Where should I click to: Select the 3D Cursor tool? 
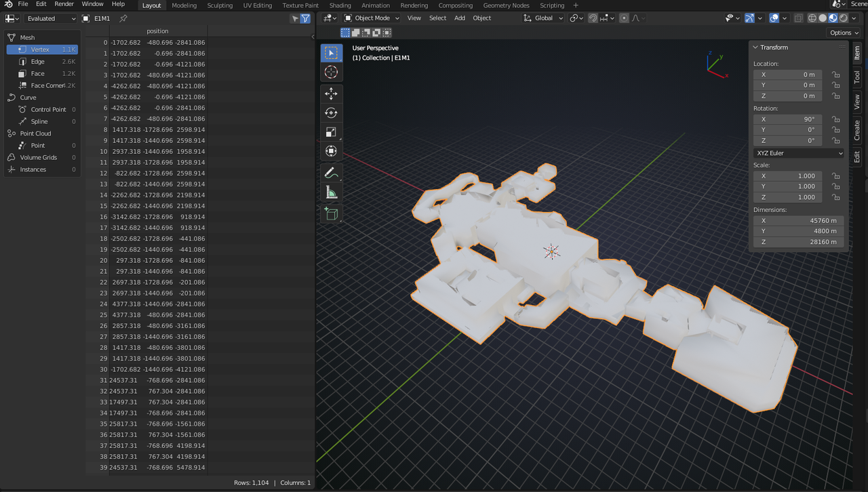pos(331,72)
